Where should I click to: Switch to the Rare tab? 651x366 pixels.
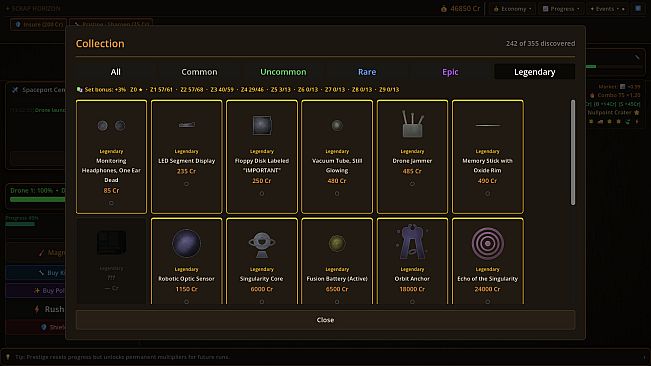pos(367,72)
